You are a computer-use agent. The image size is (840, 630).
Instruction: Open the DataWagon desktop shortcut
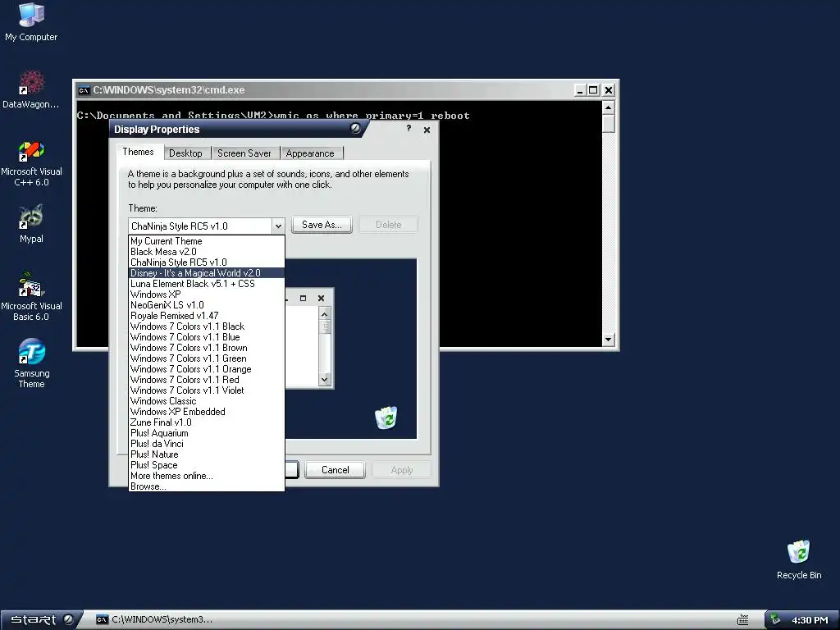[31, 90]
